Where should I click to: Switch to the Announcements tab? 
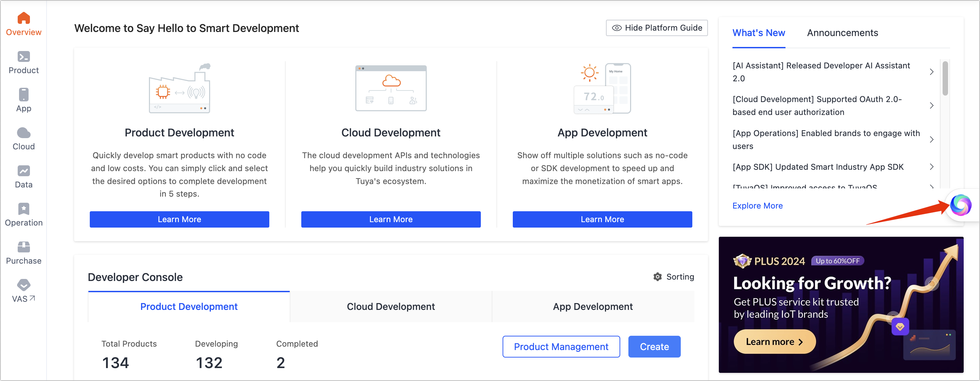842,33
